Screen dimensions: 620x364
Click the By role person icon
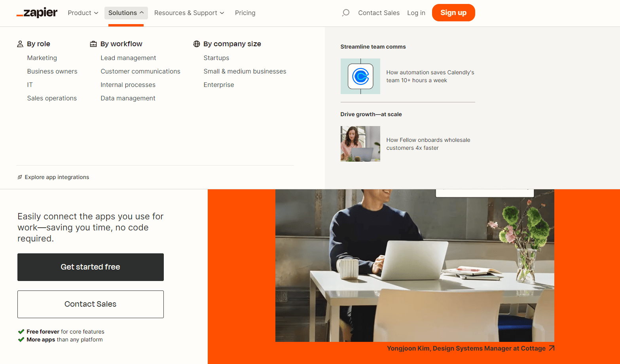(20, 44)
